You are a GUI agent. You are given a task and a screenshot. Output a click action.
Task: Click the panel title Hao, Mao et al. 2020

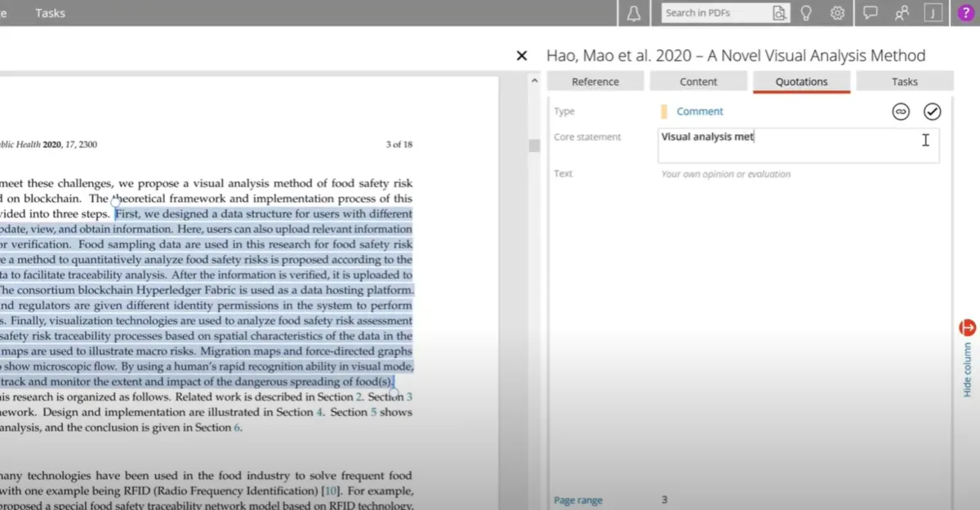pyautogui.click(x=736, y=56)
